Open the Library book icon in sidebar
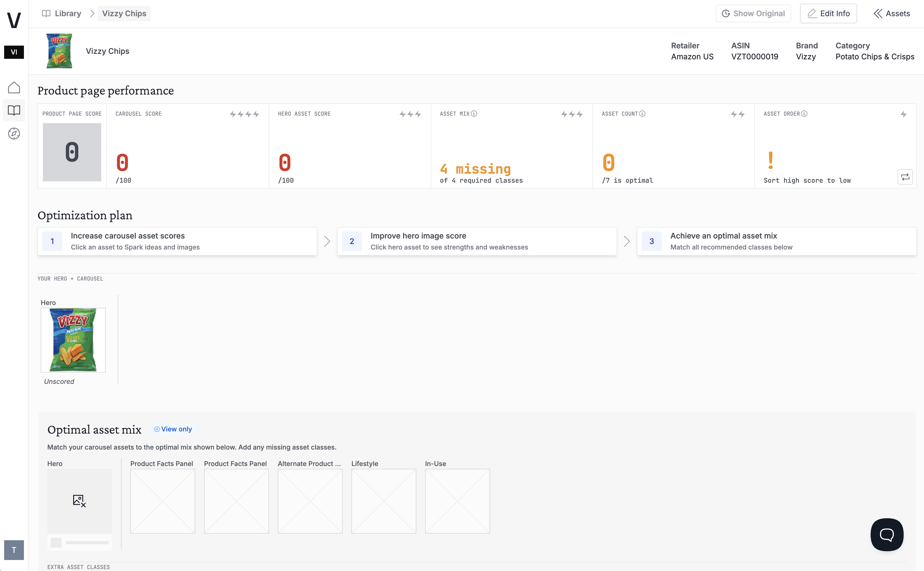This screenshot has height=571, width=924. click(14, 110)
